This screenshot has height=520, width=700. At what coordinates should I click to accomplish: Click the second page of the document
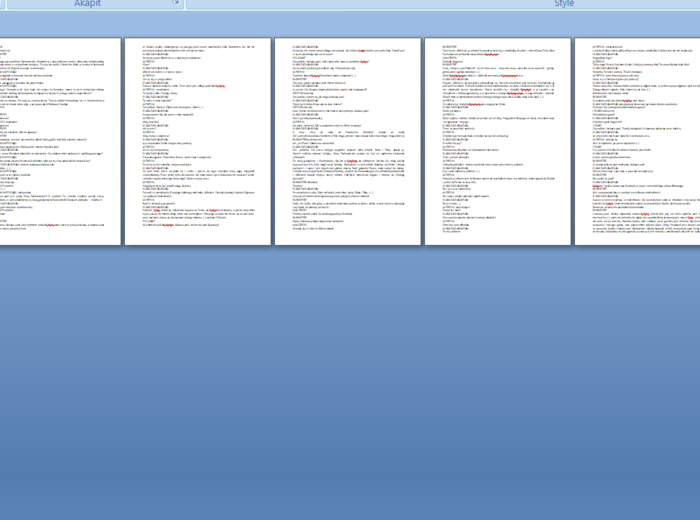(197, 140)
